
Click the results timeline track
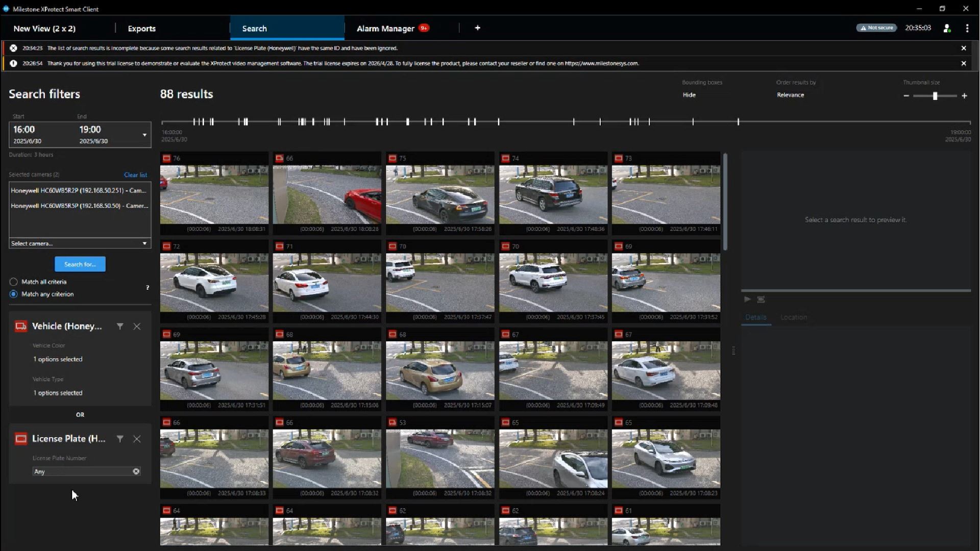[x=566, y=122]
